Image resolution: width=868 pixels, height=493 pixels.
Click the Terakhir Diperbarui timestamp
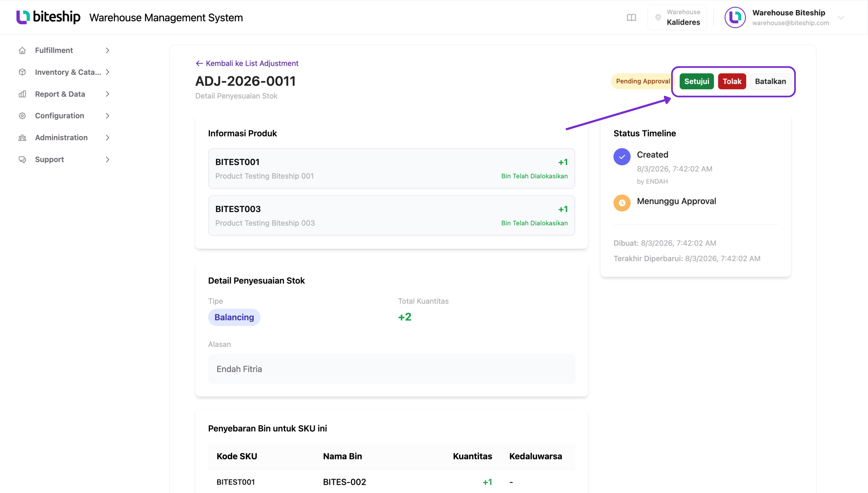pyautogui.click(x=687, y=259)
